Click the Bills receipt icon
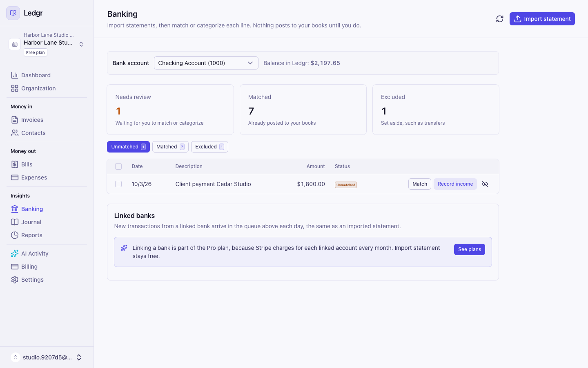Screen dimensions: 588x368 (15, 164)
